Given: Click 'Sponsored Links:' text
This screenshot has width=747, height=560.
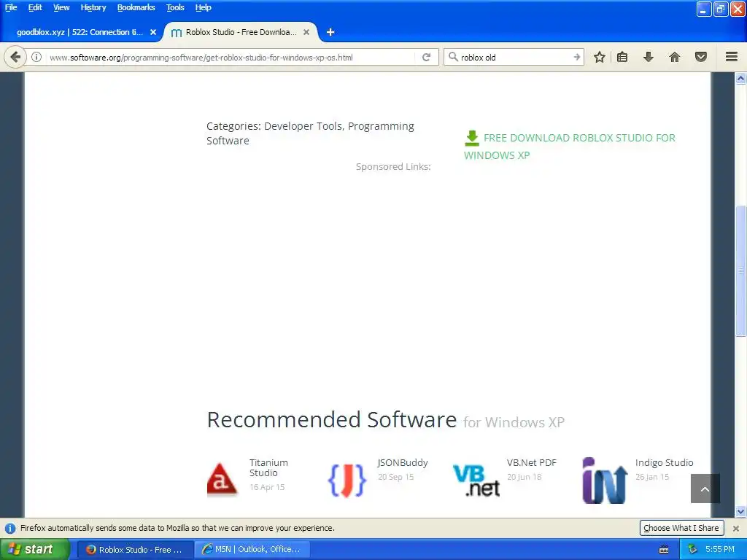Looking at the screenshot, I should [x=393, y=167].
